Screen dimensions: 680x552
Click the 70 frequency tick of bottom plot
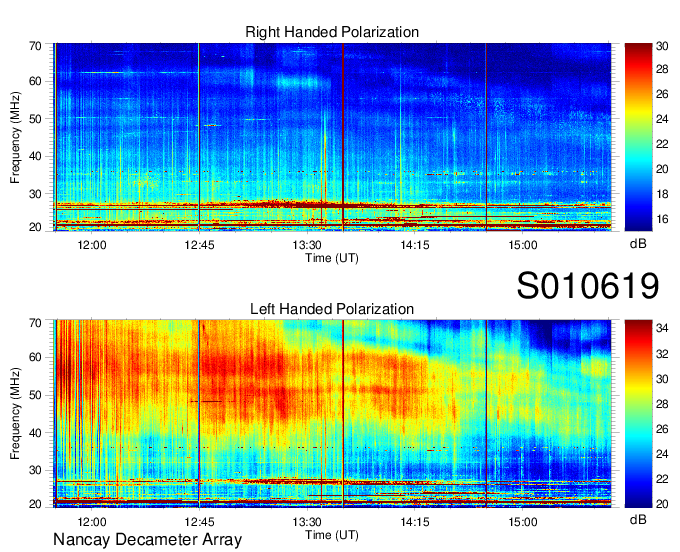pos(36,323)
